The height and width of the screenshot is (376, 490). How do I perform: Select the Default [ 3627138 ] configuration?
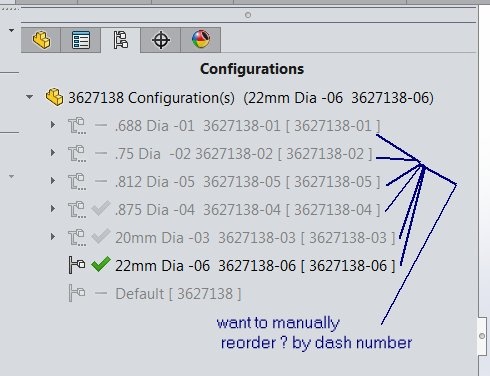coord(178,294)
